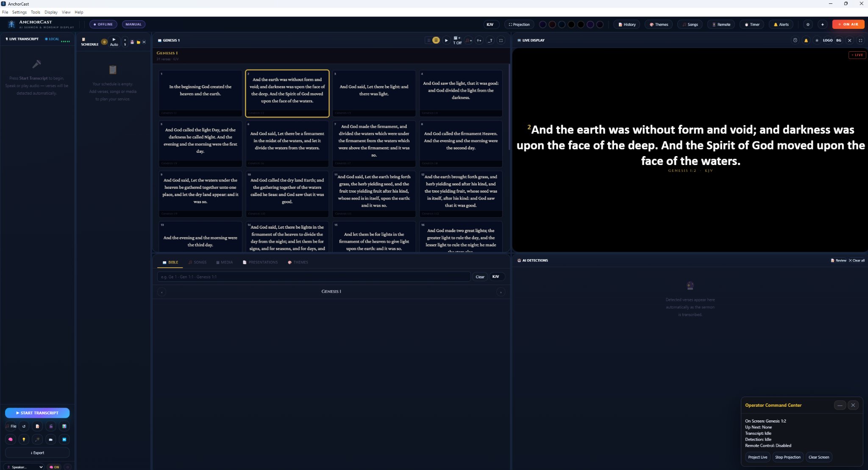Image resolution: width=868 pixels, height=470 pixels.
Task: Advance to the next chapter with the right chevron
Action: pos(501,292)
